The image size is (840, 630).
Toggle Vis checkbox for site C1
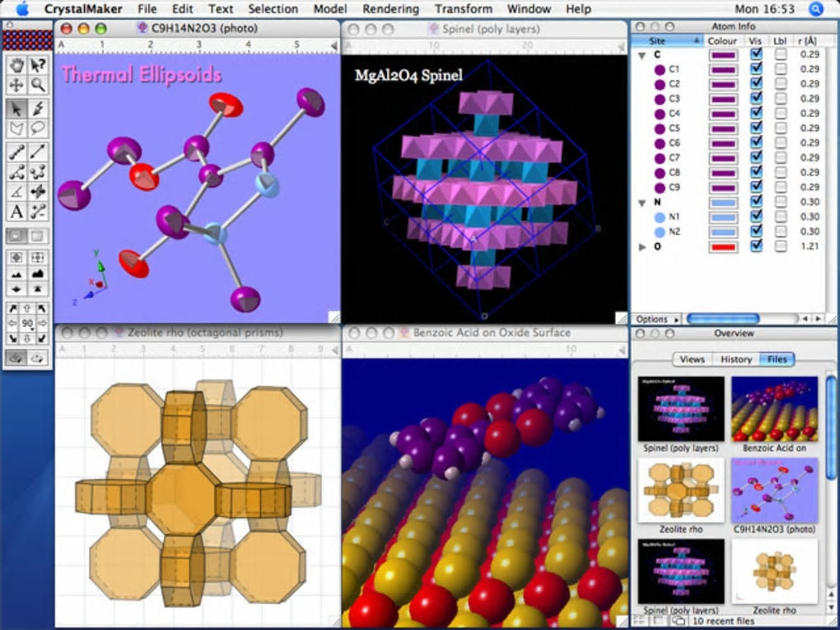756,68
